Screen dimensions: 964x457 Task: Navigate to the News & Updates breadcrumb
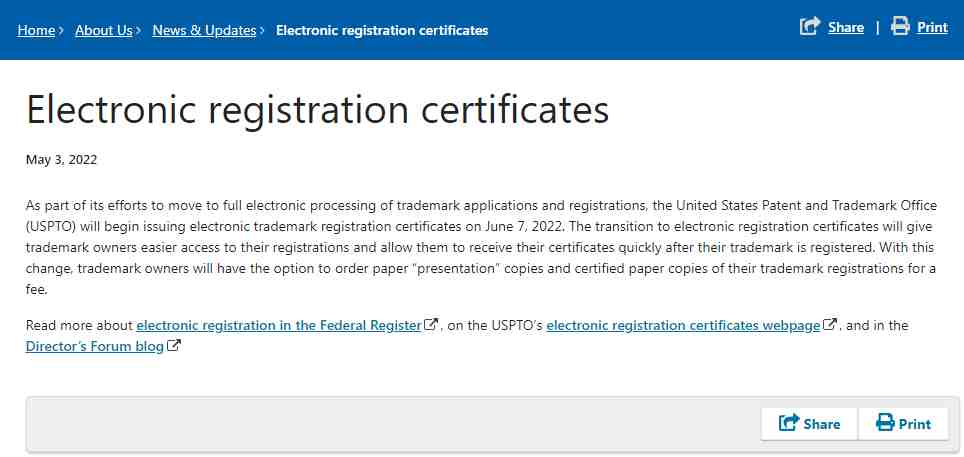click(204, 30)
